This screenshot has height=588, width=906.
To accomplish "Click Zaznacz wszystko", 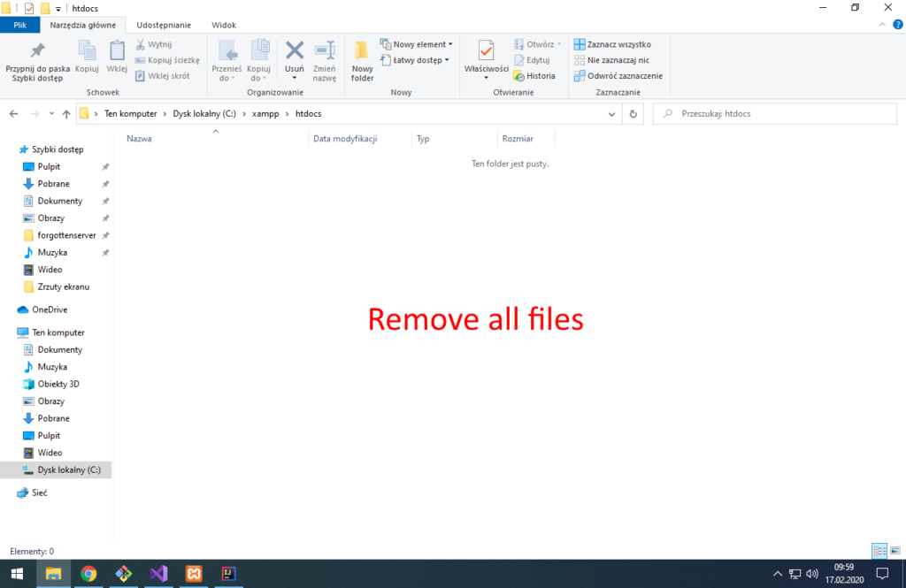I will (612, 44).
